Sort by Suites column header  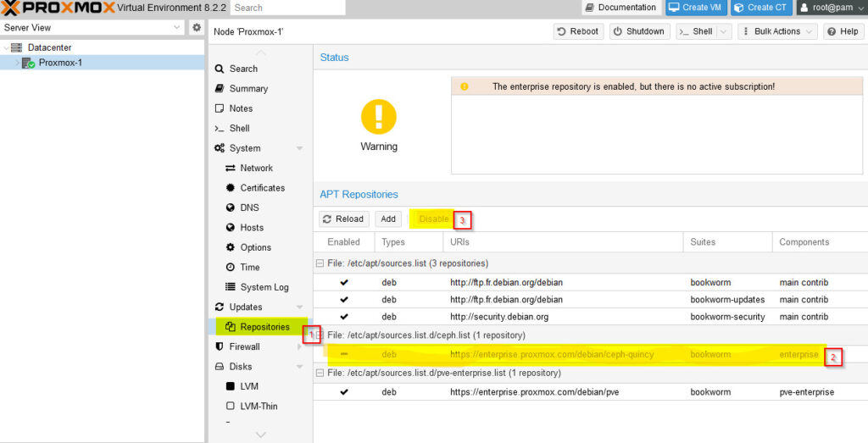click(x=728, y=242)
